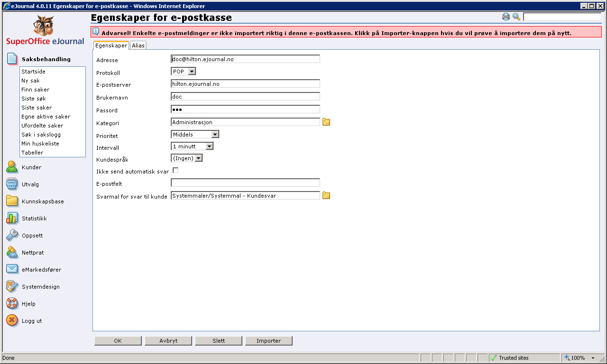Focus the E-postserver input field
Image resolution: width=607 pixels, height=364 pixels.
tap(245, 84)
